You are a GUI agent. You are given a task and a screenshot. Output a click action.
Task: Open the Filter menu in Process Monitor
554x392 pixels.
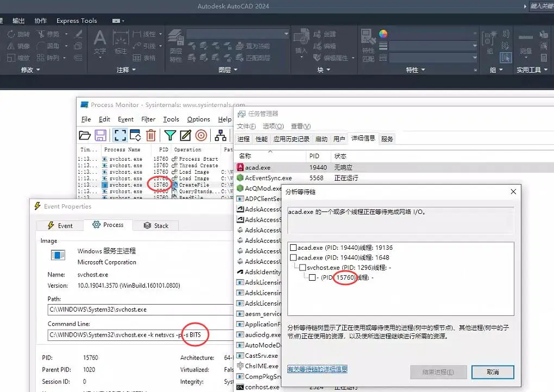tap(148, 119)
